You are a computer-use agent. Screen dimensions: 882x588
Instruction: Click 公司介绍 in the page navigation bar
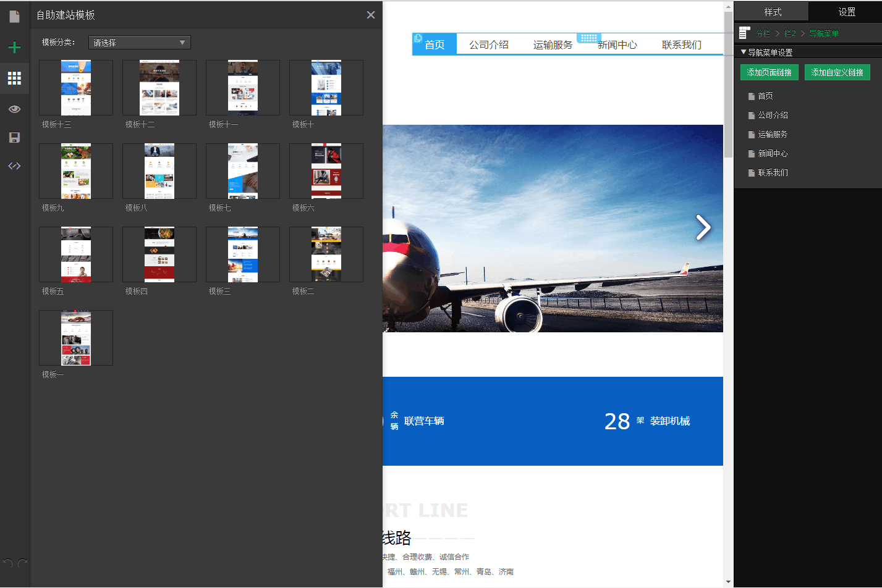coord(489,44)
